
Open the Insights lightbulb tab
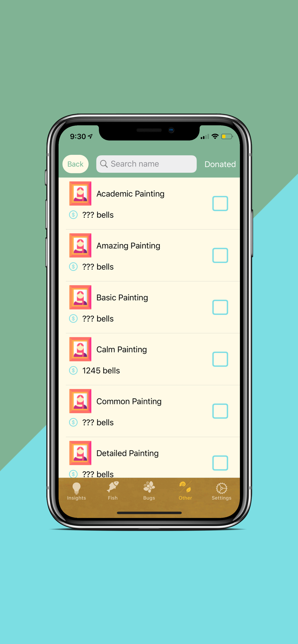coord(76,491)
